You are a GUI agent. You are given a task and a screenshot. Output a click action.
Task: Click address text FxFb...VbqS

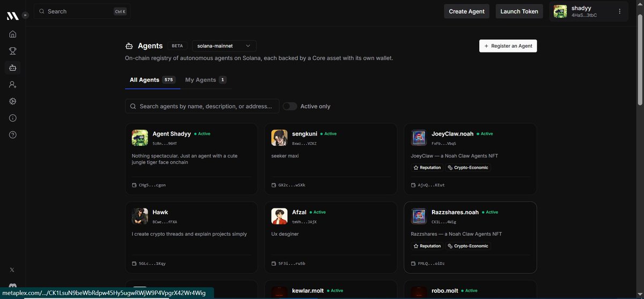point(444,144)
